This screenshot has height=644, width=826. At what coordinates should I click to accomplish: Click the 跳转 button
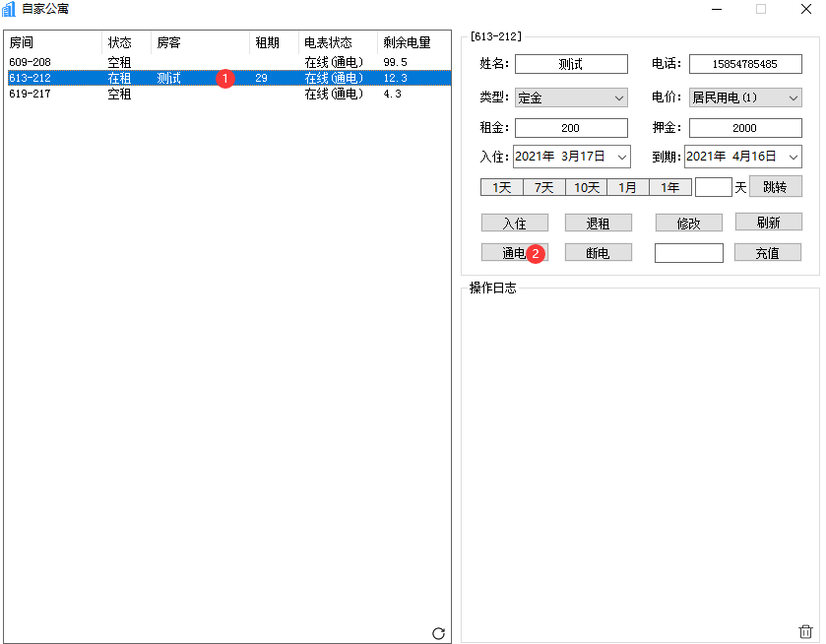point(776,186)
